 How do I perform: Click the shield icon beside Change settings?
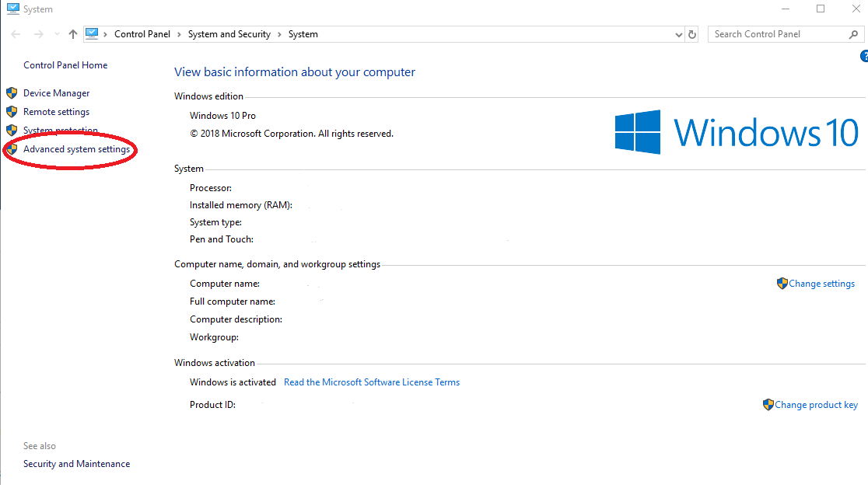pyautogui.click(x=782, y=284)
